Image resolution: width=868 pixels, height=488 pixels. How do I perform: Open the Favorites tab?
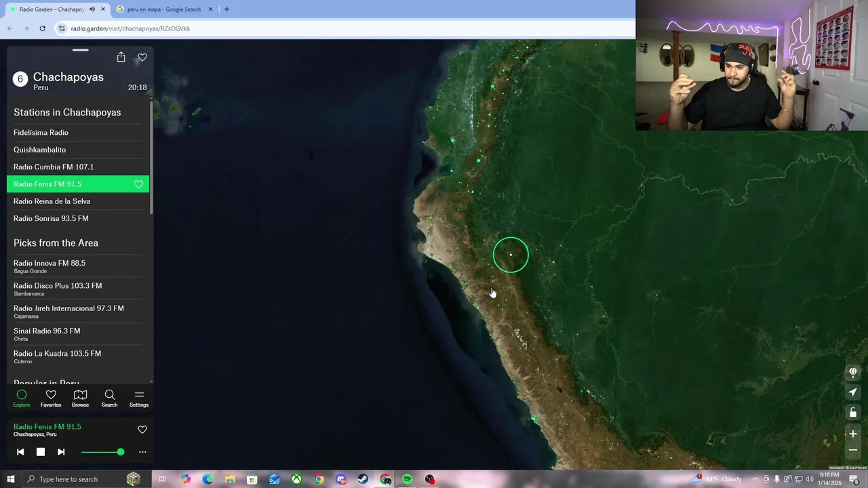point(51,399)
